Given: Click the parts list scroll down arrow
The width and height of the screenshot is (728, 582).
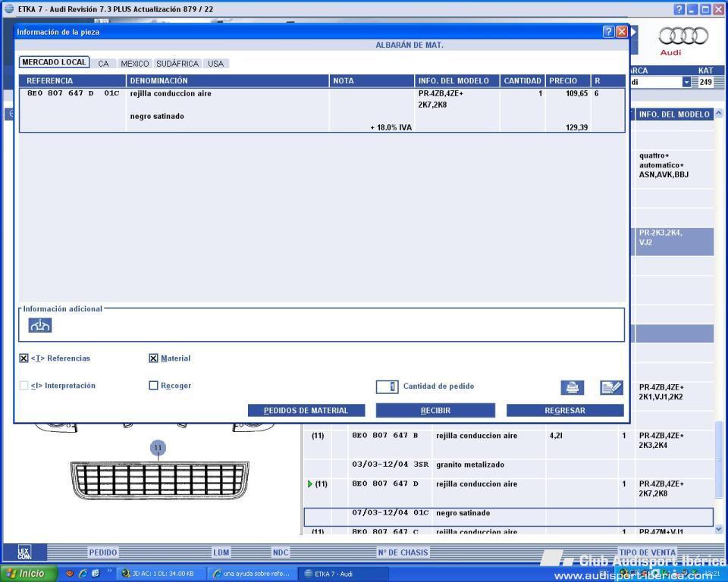Looking at the screenshot, I should (719, 529).
